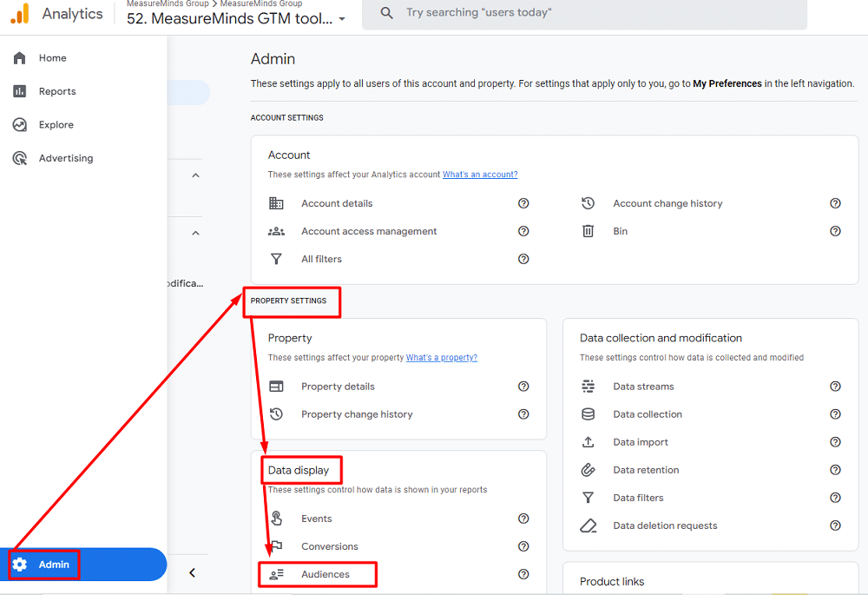Collapse the first section chevron in settings sidebar

195,175
